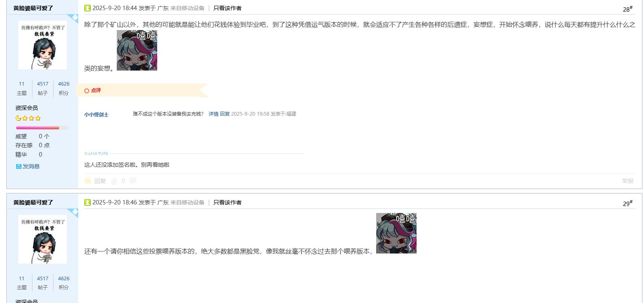This screenshot has width=644, height=303.
Task: Click floor number 28# link
Action: pos(628,9)
